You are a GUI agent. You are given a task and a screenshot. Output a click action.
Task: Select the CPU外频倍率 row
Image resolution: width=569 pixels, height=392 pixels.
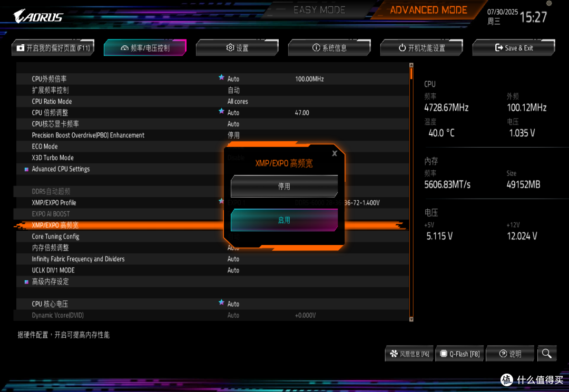[213, 79]
